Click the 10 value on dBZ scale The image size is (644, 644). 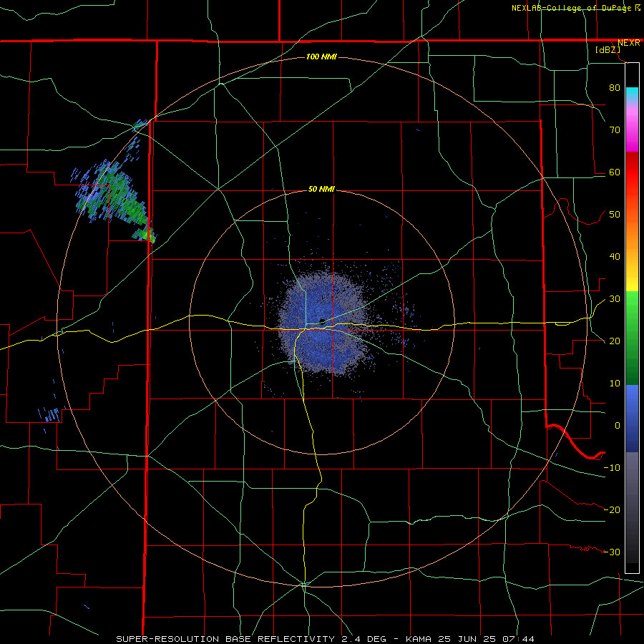pyautogui.click(x=615, y=384)
